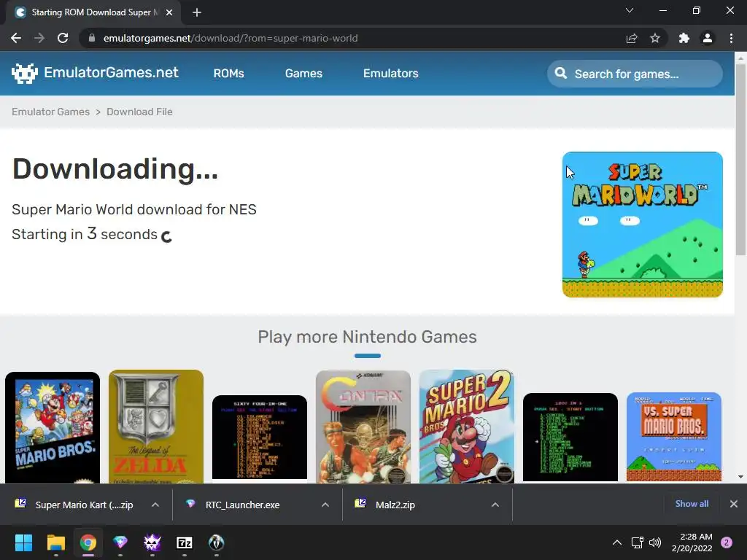Open the ROMs menu
Viewport: 747px width, 560px height.
228,74
